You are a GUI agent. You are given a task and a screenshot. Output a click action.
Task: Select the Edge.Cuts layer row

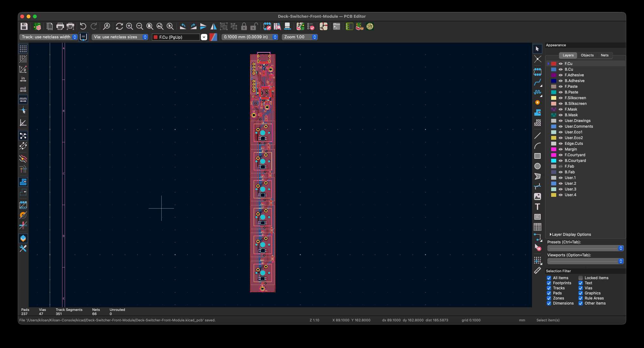[574, 144]
